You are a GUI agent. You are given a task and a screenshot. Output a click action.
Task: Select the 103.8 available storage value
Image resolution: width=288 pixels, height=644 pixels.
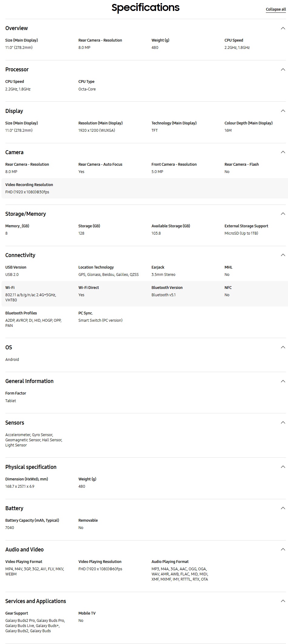(x=156, y=233)
